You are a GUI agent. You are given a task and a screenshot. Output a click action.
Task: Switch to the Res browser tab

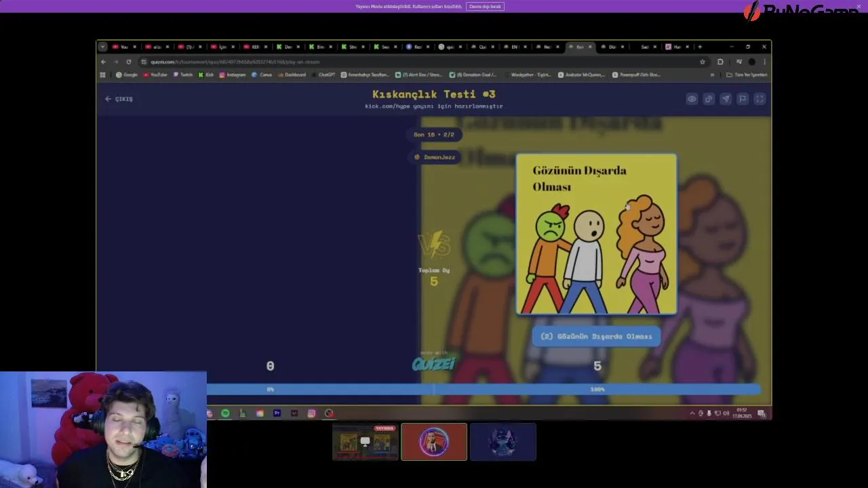tap(418, 47)
